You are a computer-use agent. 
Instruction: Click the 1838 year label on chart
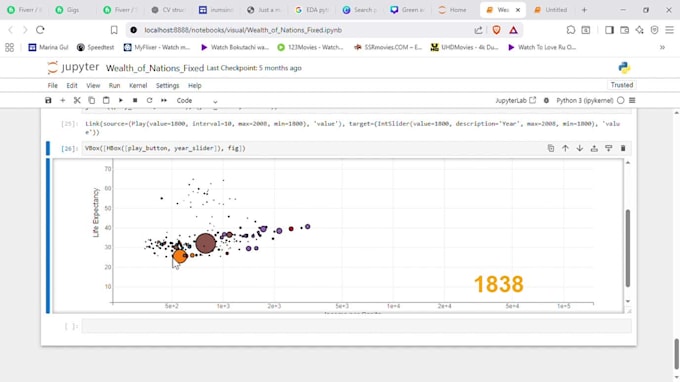pyautogui.click(x=498, y=284)
